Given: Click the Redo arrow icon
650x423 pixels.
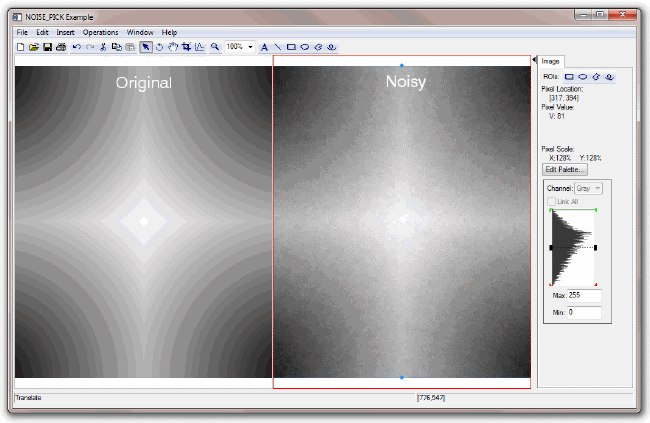Looking at the screenshot, I should 90,47.
